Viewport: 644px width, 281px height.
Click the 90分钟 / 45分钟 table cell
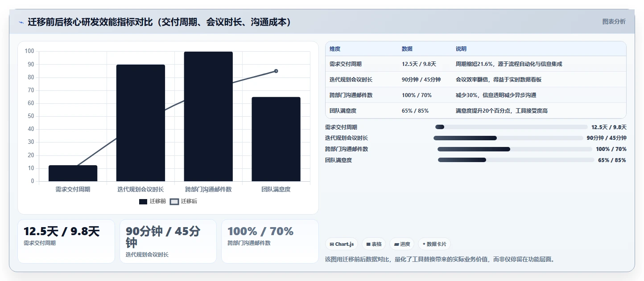pos(421,80)
